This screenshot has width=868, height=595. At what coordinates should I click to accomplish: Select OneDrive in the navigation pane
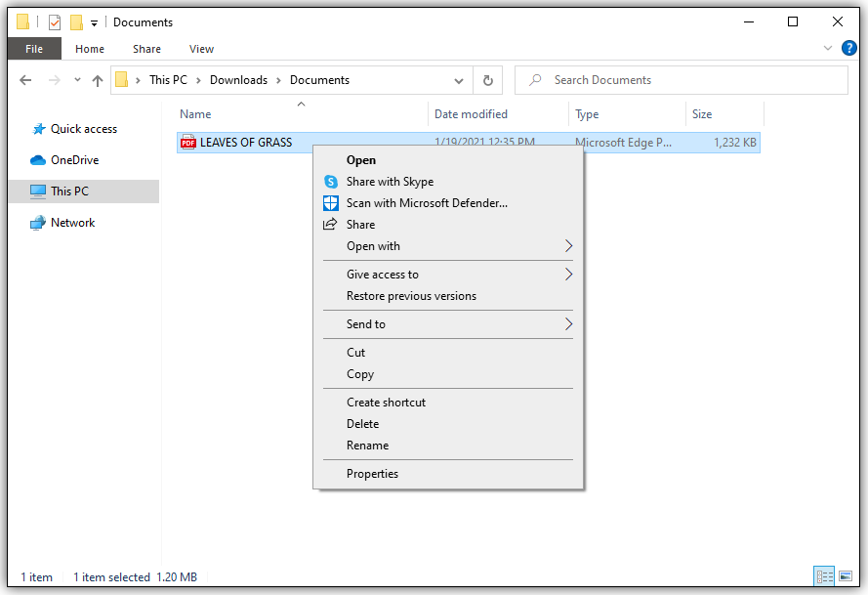[x=75, y=160]
